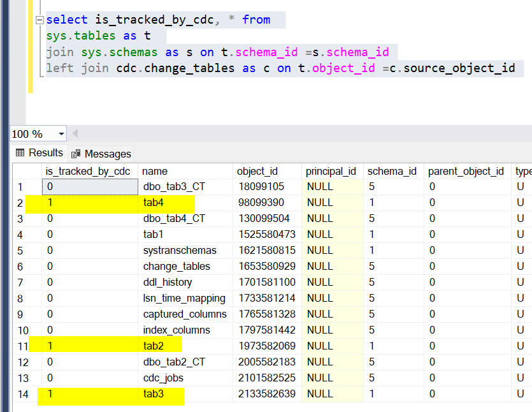Select the is_tracked_by_cdc column header
Screen dimensions: 532x412
(x=90, y=171)
